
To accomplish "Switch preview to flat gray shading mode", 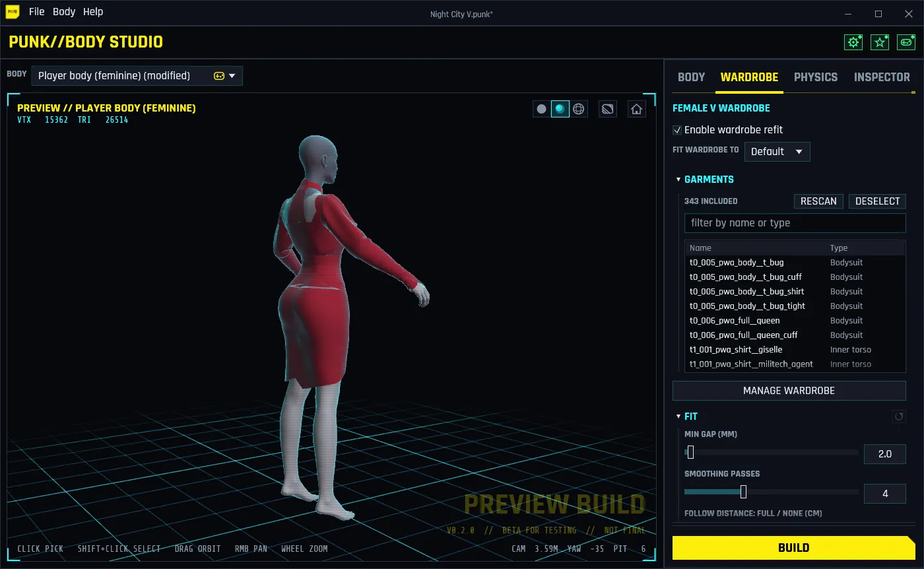I will [542, 109].
